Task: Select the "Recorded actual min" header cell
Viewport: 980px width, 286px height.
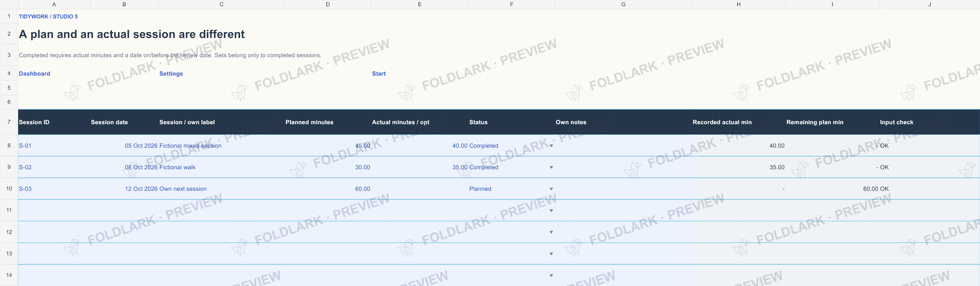Action: [x=738, y=122]
